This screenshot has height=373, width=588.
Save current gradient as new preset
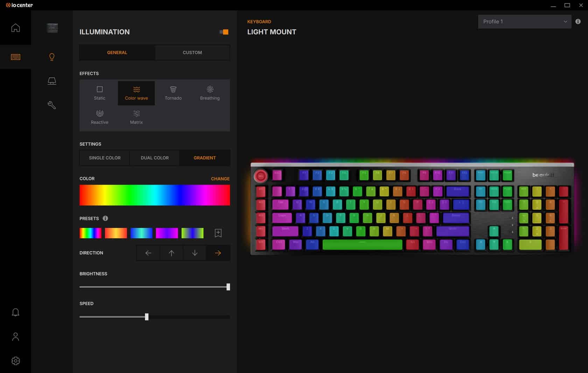[218, 233]
